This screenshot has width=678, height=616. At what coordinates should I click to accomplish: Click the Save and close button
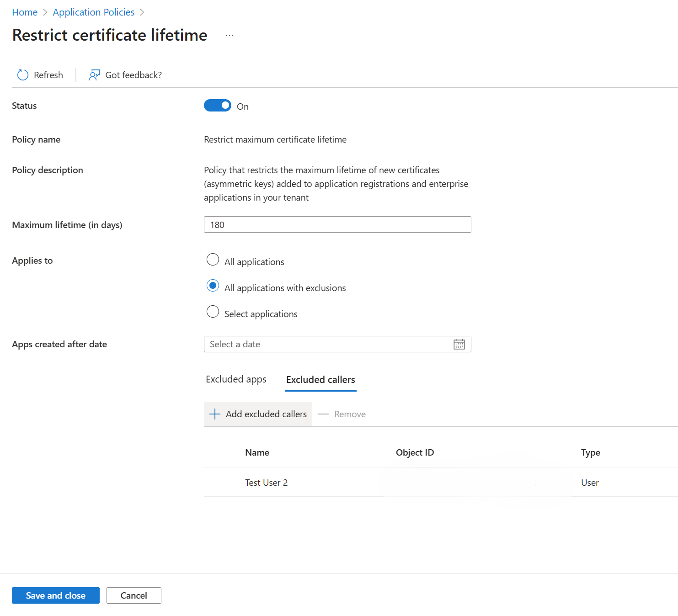[55, 595]
